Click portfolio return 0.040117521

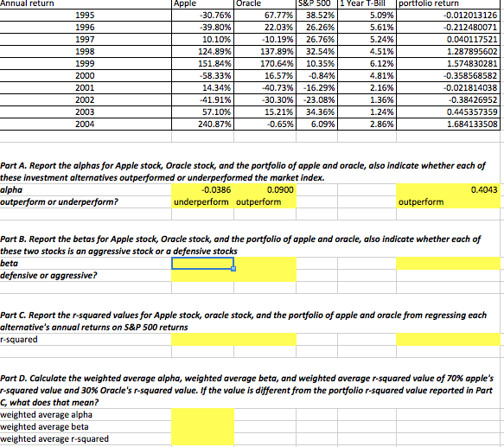click(448, 39)
